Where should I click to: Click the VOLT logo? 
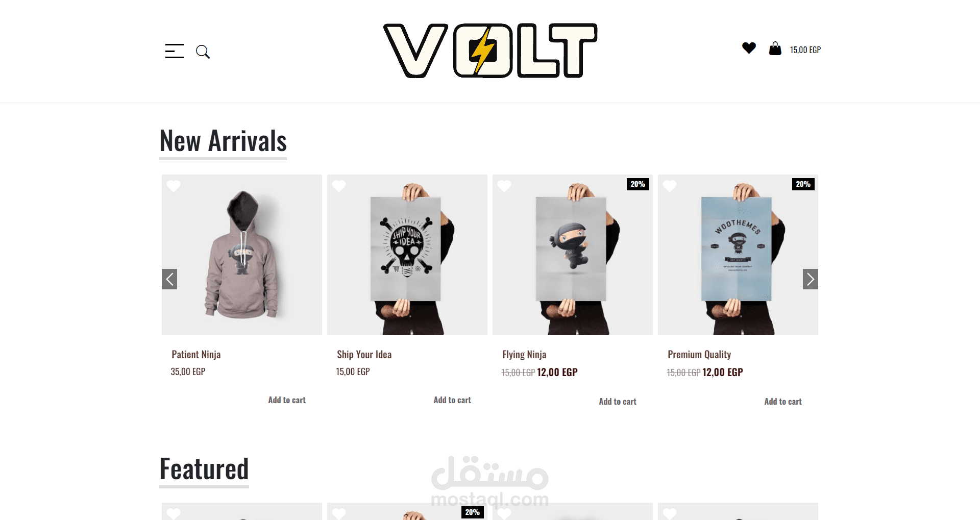[x=490, y=51]
